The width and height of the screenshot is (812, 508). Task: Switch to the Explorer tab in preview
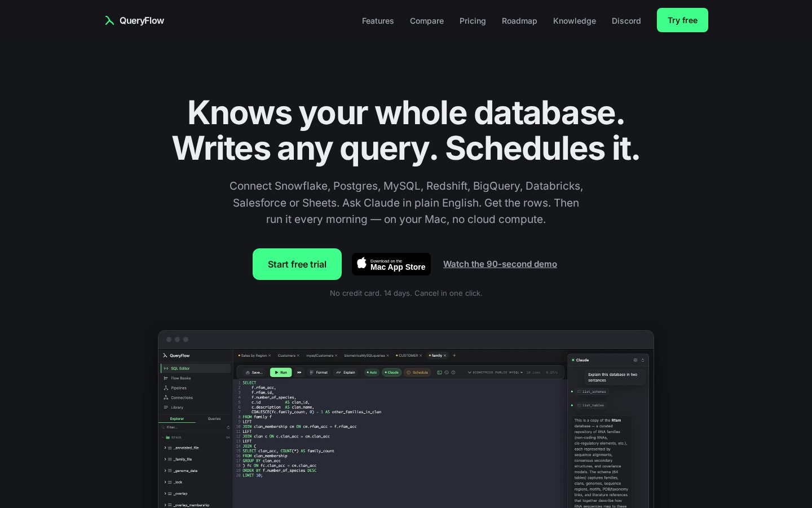tap(177, 419)
